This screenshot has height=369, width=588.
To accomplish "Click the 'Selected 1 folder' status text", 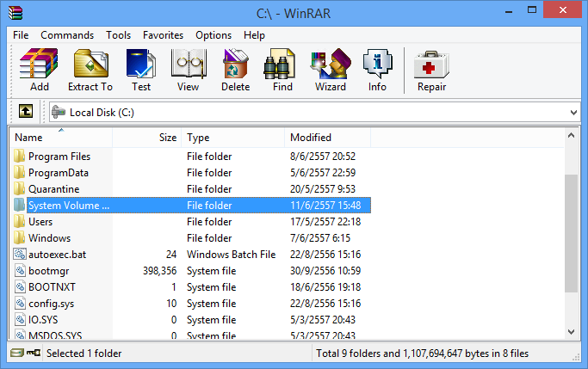I will tap(84, 354).
